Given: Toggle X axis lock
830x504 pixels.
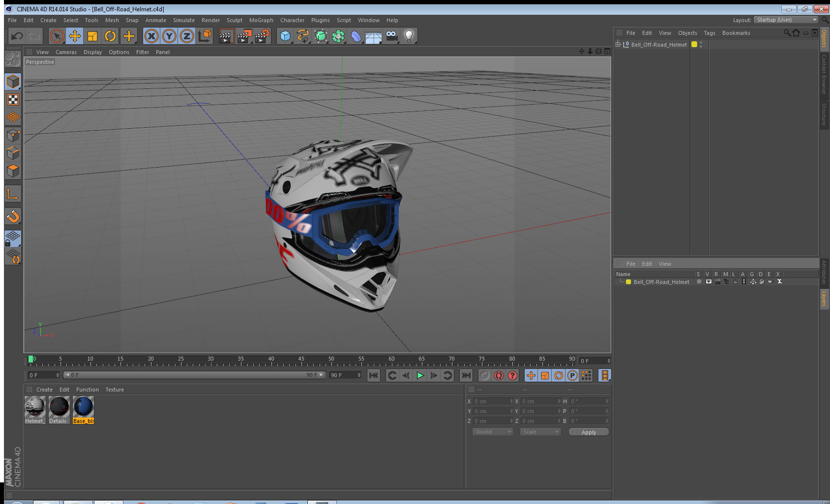Looking at the screenshot, I should (x=151, y=36).
